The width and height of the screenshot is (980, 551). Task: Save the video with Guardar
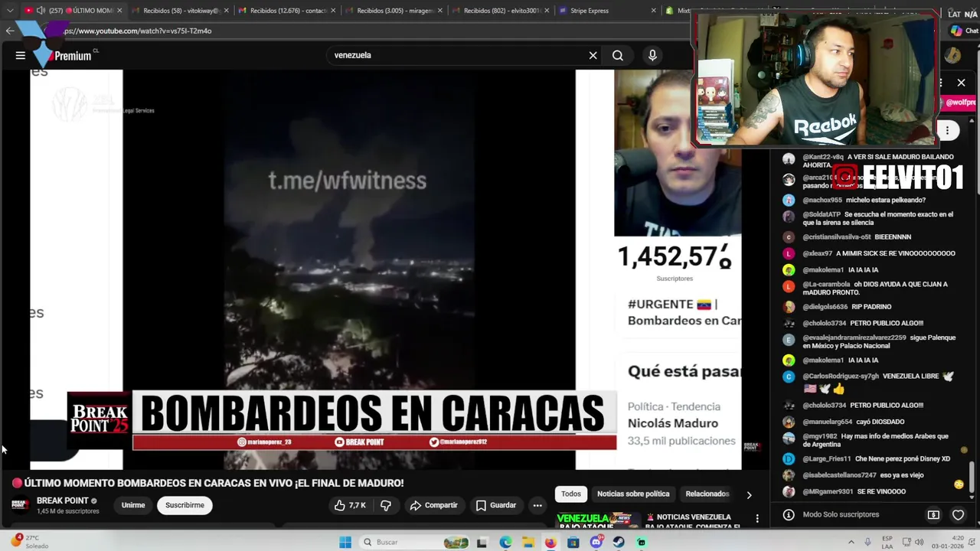[496, 505]
